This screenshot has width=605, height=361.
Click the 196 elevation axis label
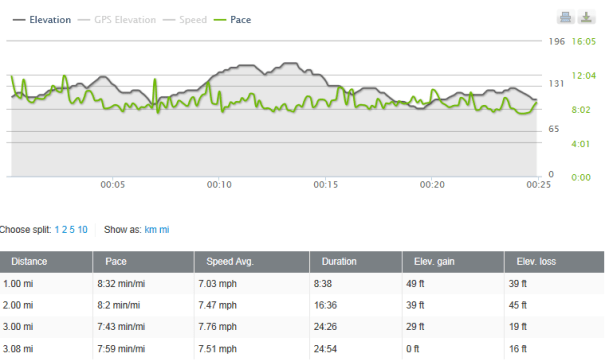click(557, 42)
